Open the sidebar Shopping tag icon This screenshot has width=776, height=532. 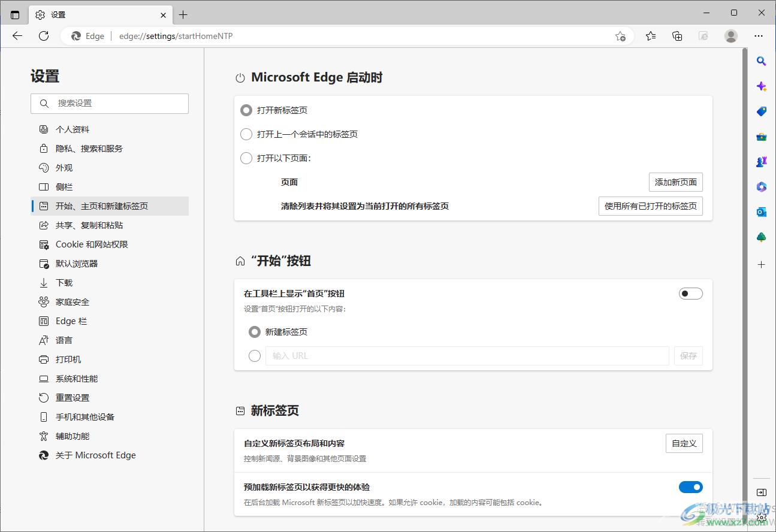tap(762, 111)
